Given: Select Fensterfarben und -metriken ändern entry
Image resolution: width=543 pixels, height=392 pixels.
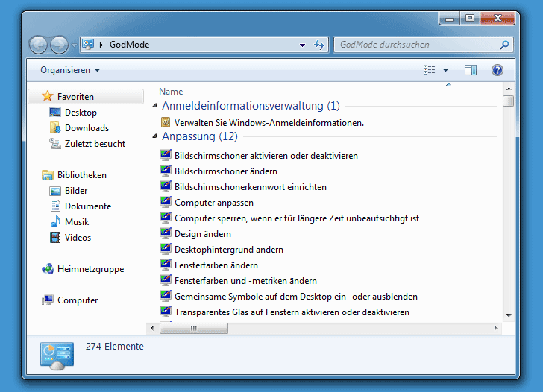Looking at the screenshot, I should [x=245, y=281].
